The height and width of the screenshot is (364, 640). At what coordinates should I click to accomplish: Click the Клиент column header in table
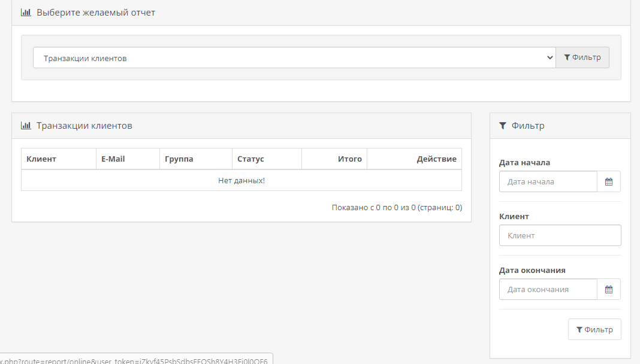(41, 159)
